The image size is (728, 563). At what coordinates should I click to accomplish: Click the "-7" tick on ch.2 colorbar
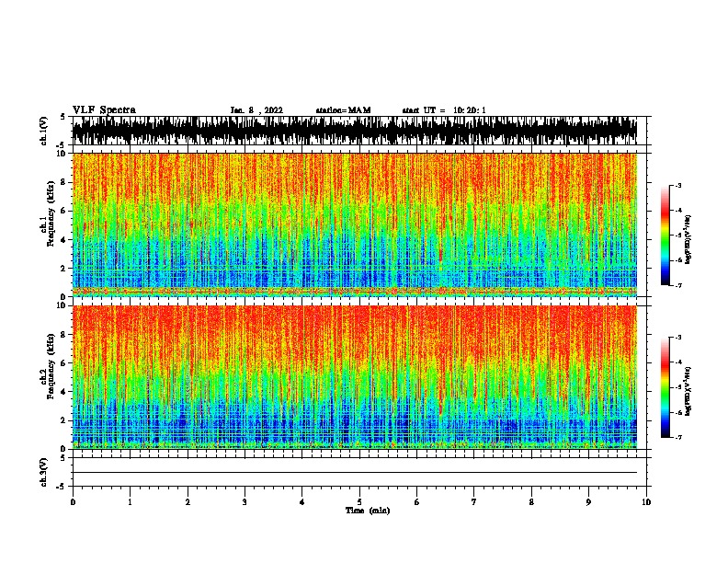[678, 437]
